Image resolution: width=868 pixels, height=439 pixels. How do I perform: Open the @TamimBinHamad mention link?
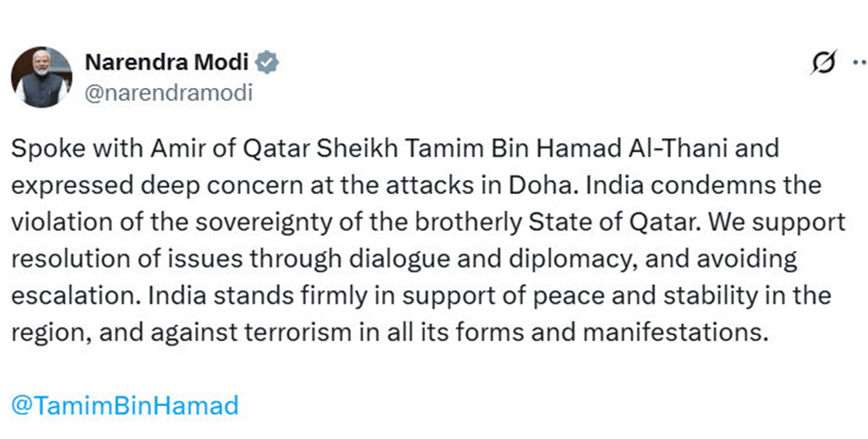[125, 406]
